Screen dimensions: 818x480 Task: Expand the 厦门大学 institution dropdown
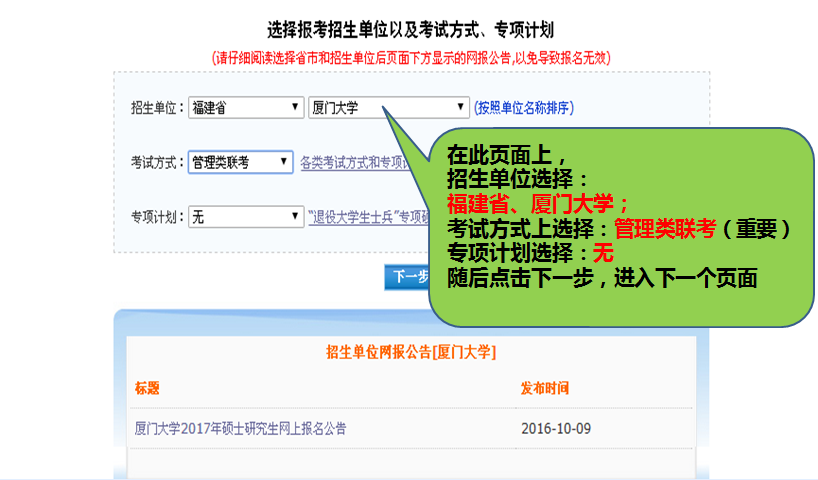pos(388,108)
